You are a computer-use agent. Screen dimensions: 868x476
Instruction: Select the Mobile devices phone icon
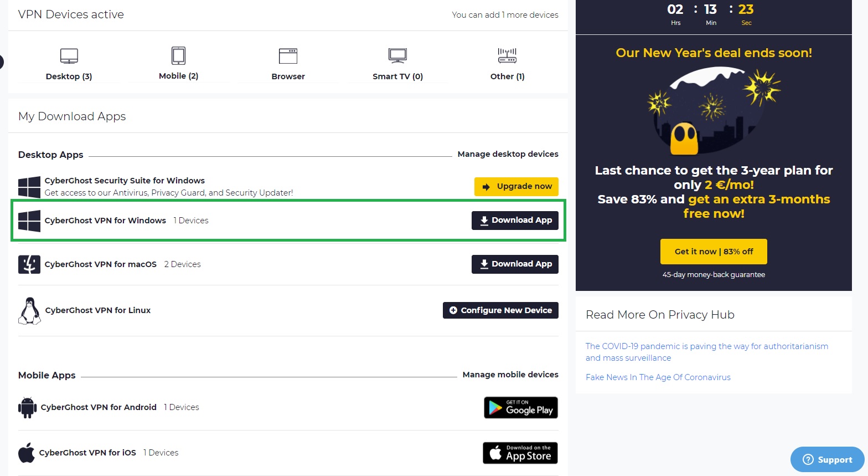(x=178, y=56)
